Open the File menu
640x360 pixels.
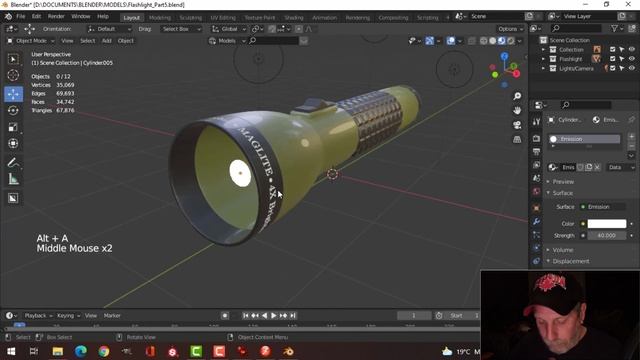20,17
